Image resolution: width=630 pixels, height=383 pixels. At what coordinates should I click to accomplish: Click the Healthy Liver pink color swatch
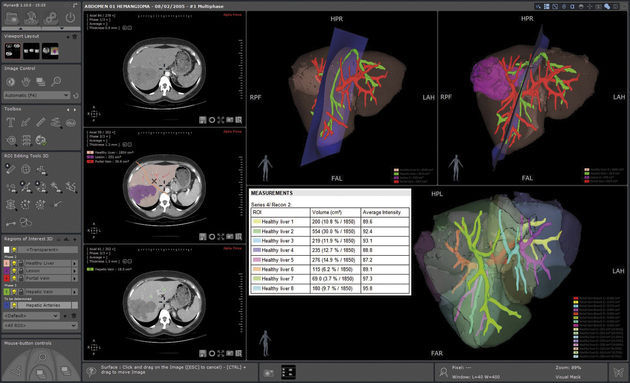pyautogui.click(x=6, y=263)
